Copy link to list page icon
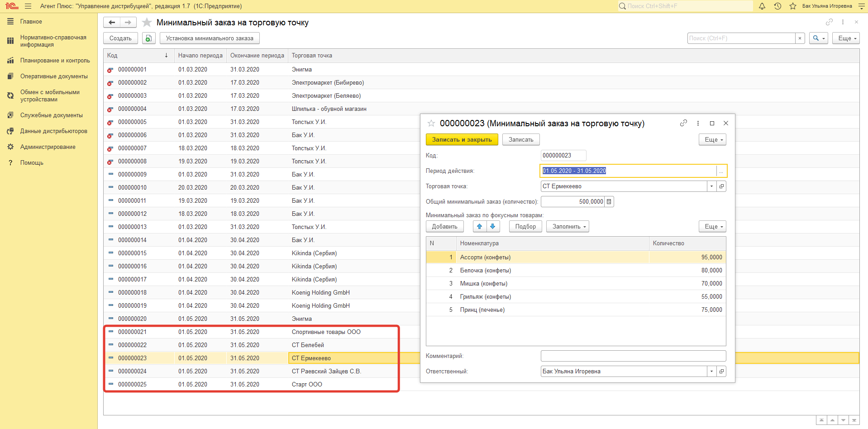Image resolution: width=868 pixels, height=429 pixels. pos(829,22)
